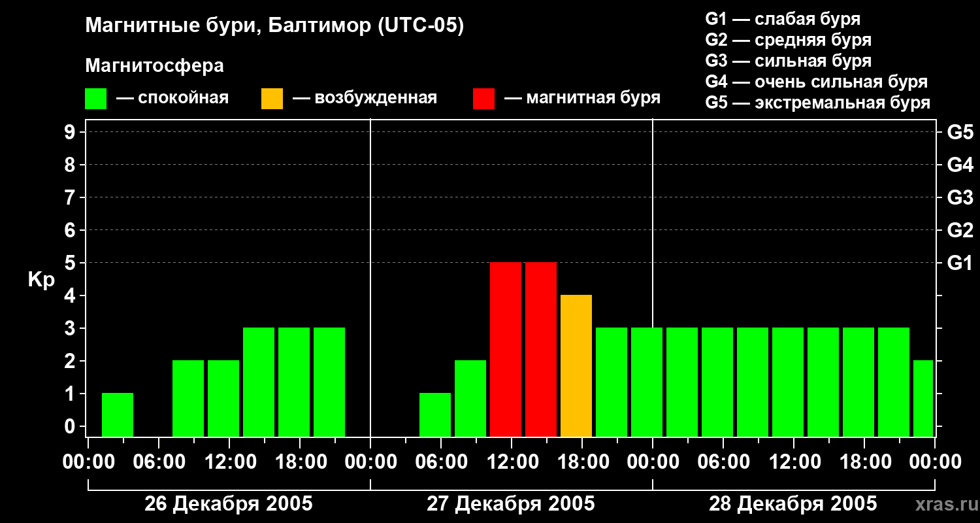The width and height of the screenshot is (980, 523).
Task: Click the final Kp 2 bar on 28 Декабря
Action: 923,399
